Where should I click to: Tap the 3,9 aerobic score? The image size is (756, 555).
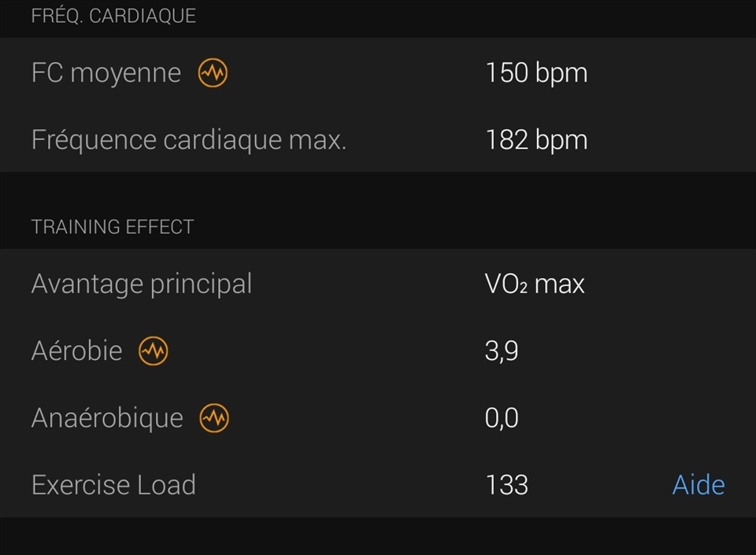click(502, 351)
